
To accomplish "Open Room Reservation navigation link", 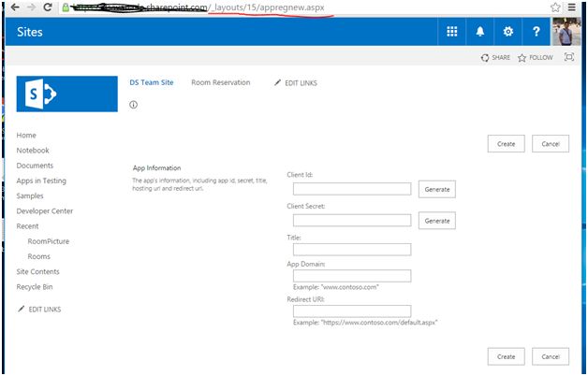I will coord(221,82).
